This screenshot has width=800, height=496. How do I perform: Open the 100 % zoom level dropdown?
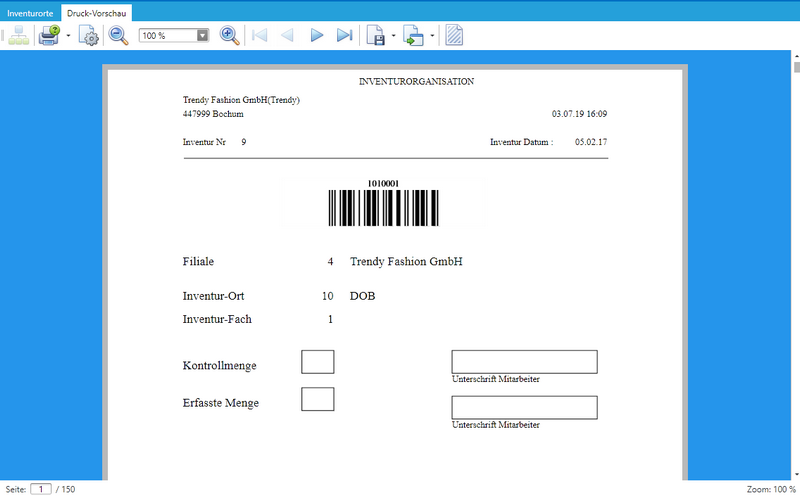pos(203,35)
